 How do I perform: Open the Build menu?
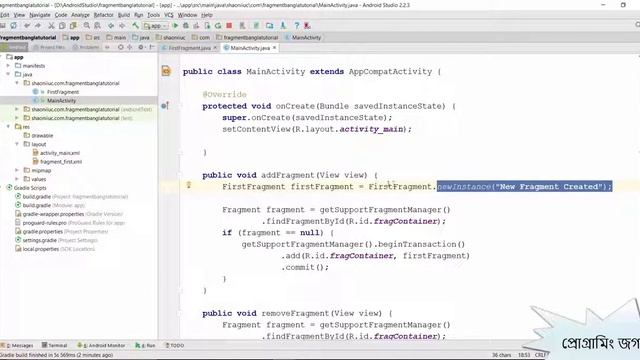(x=124, y=15)
